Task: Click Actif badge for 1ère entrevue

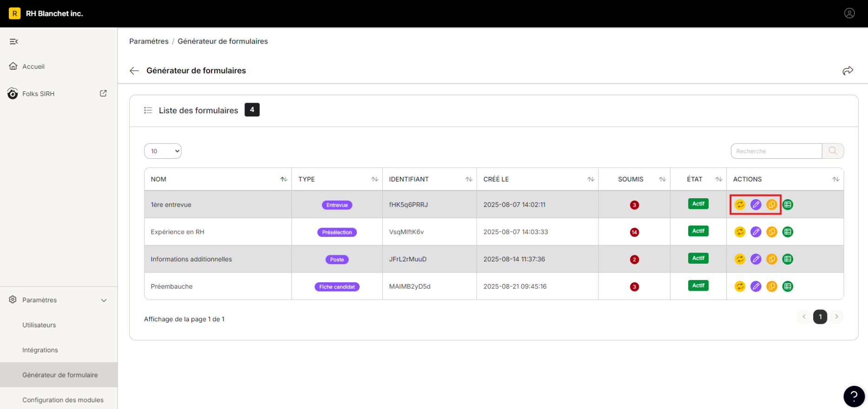Action: click(698, 204)
